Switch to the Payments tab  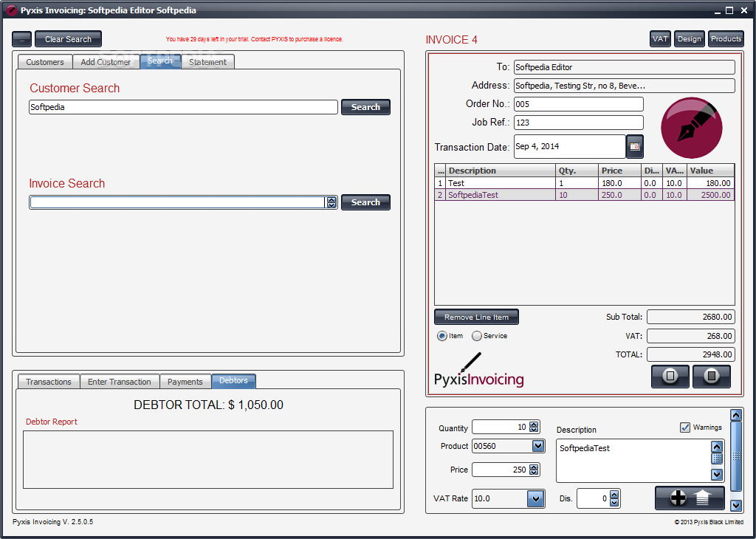pyautogui.click(x=185, y=382)
